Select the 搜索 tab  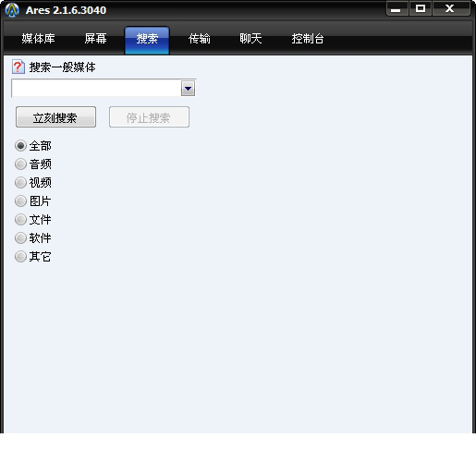147,40
